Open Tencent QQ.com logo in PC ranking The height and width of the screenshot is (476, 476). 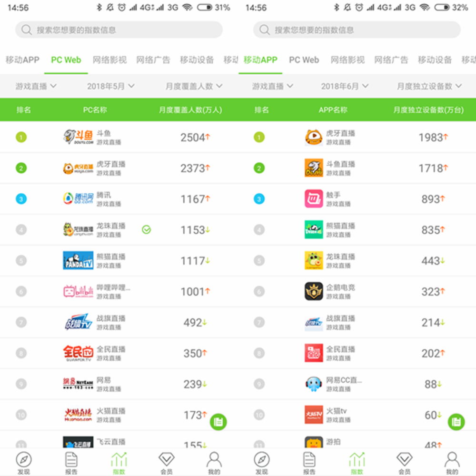(x=78, y=198)
